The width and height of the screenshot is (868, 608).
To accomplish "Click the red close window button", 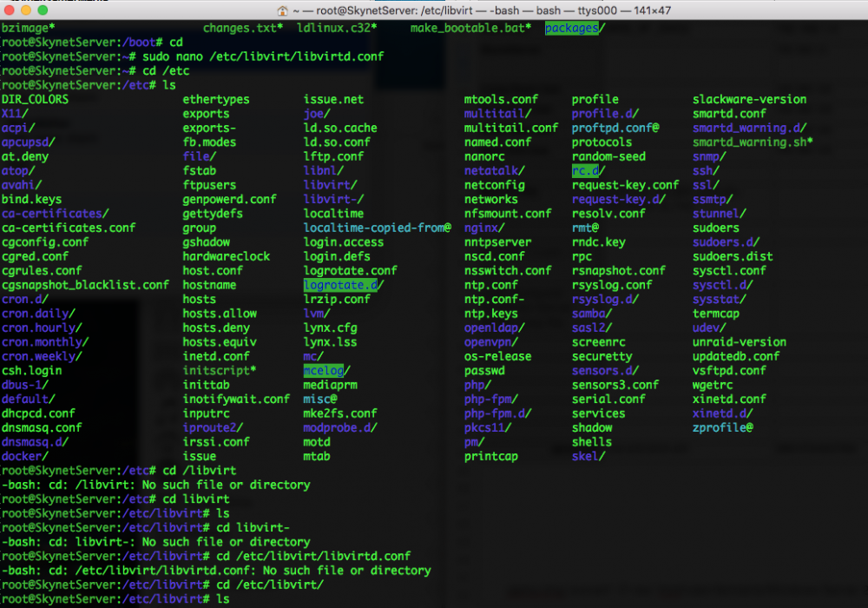I will [x=9, y=10].
